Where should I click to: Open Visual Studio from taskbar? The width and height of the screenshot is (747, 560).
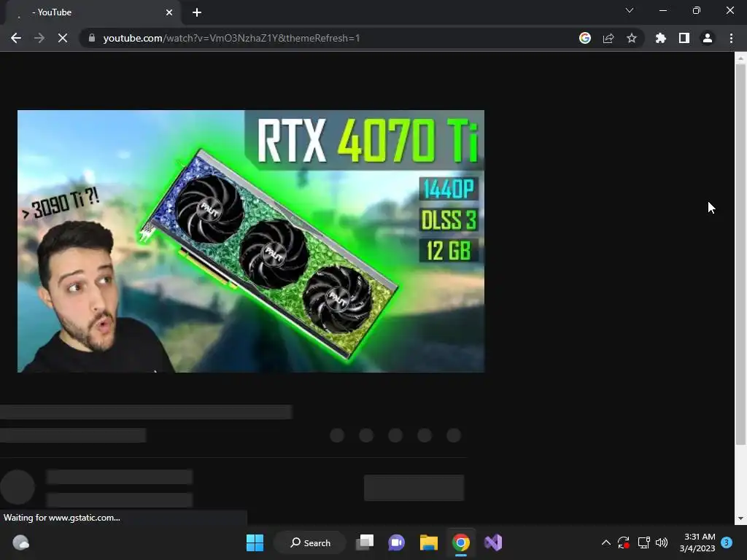[x=493, y=542]
